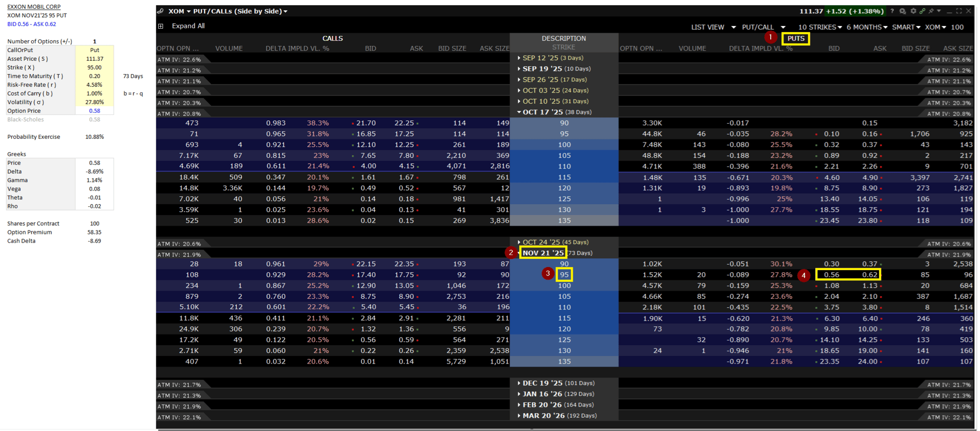The height and width of the screenshot is (431, 980).
Task: Click the Probability Exercise value 10.88%
Action: click(x=94, y=137)
